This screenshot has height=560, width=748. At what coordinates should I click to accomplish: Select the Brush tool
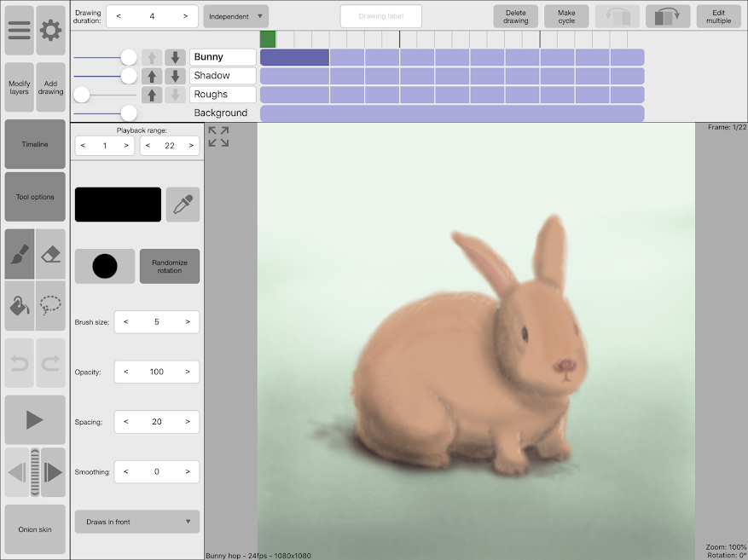(x=19, y=254)
